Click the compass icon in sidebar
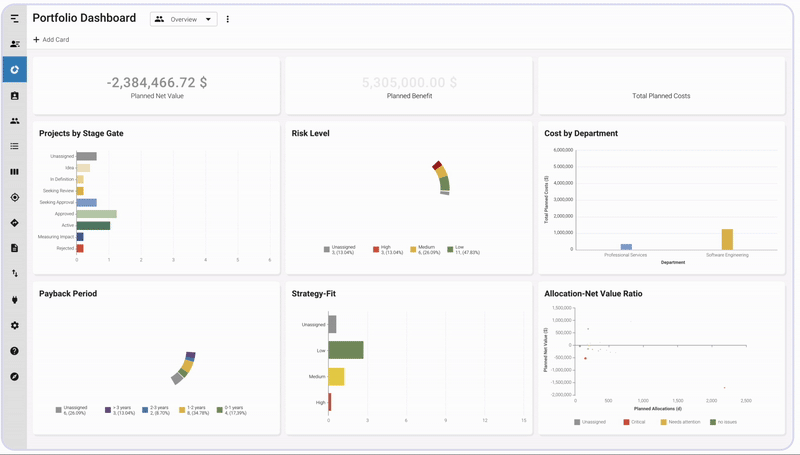This screenshot has width=800, height=455. tap(14, 377)
